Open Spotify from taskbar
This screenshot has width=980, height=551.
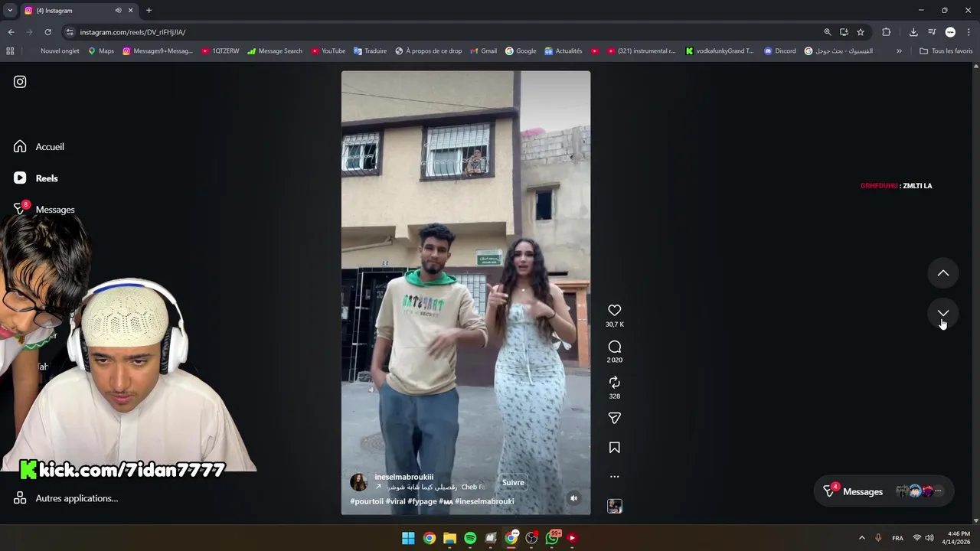470,538
